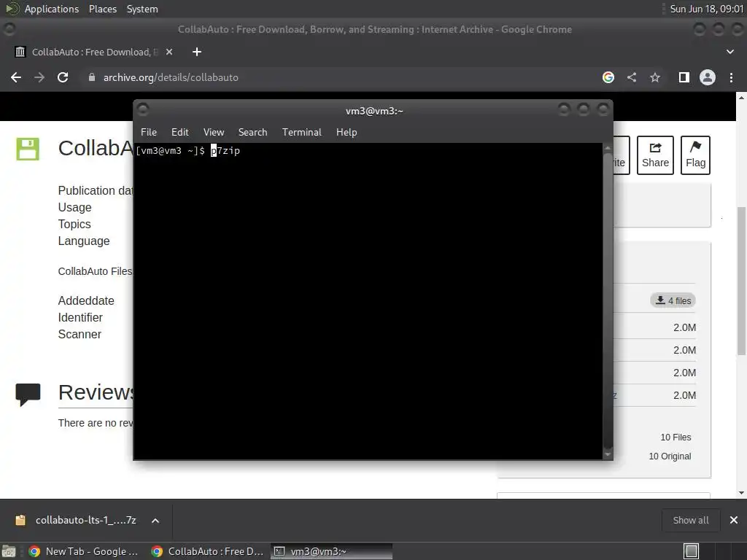747x560 pixels.
Task: Select the vm3@vm3 terminal taskbar entry
Action: (x=332, y=551)
